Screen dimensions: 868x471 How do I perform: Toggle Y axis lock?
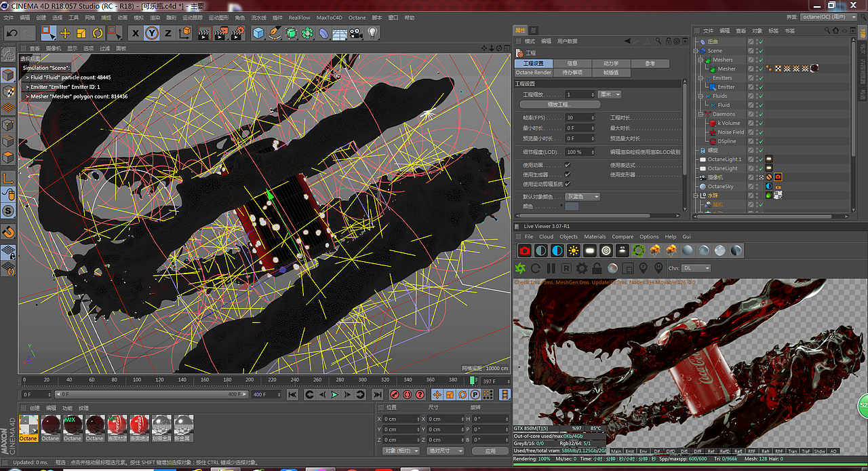click(152, 33)
